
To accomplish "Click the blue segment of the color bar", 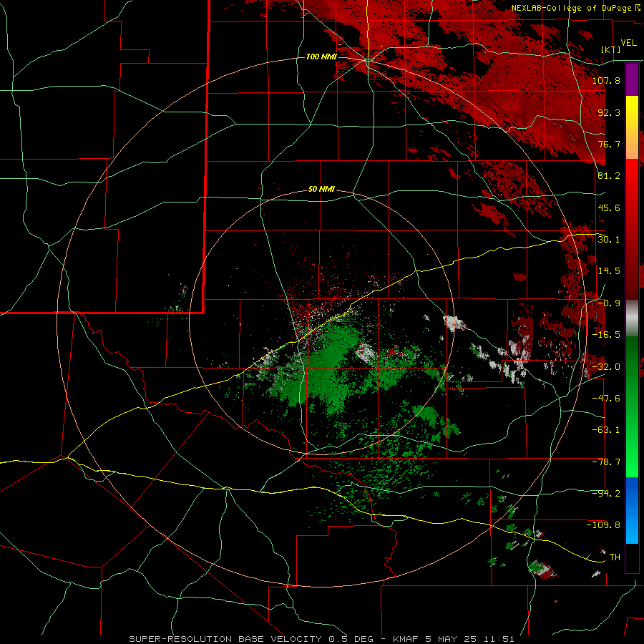I will (632, 510).
